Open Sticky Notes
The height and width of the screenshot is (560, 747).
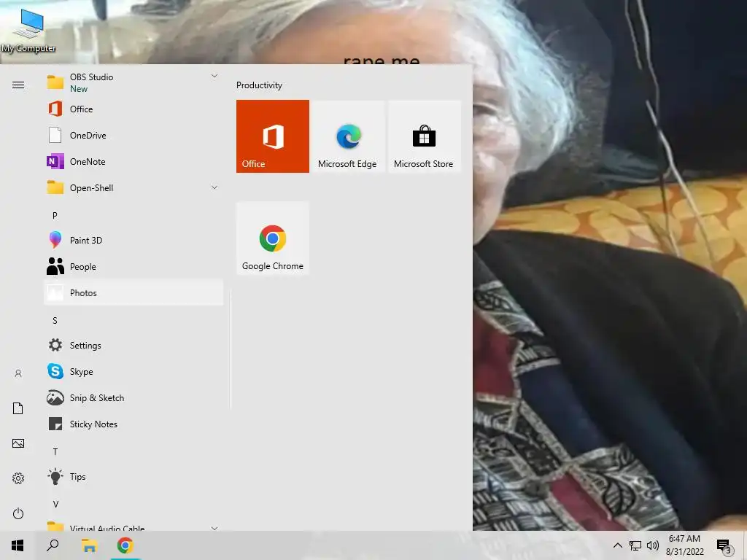(133, 424)
